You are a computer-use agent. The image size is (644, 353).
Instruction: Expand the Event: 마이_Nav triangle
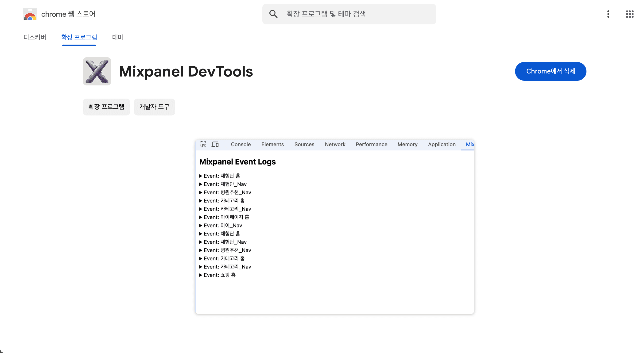201,225
